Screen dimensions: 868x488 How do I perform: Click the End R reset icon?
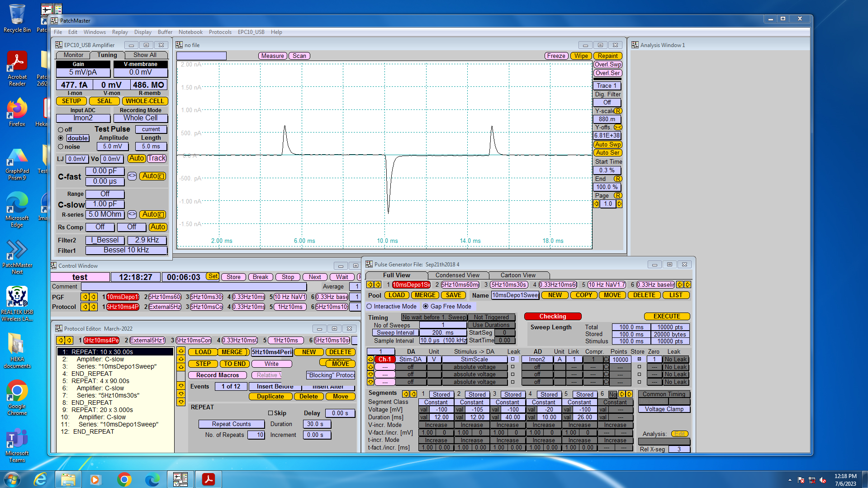tap(618, 179)
